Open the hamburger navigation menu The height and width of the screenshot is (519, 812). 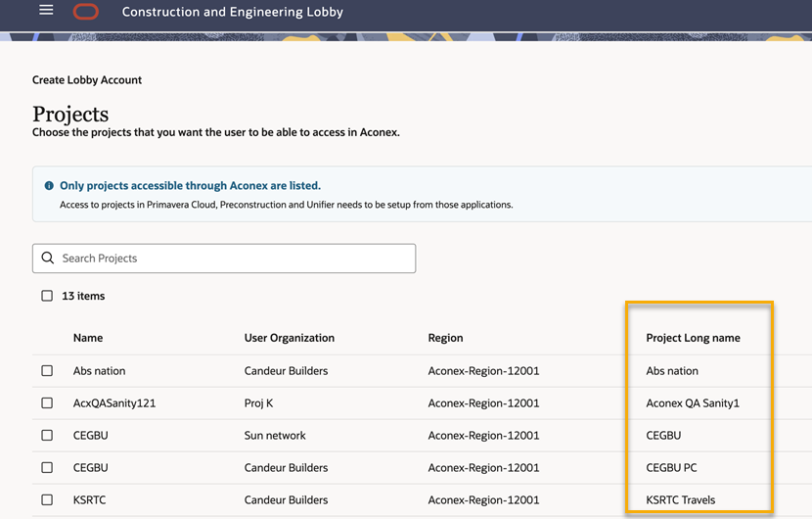(46, 10)
